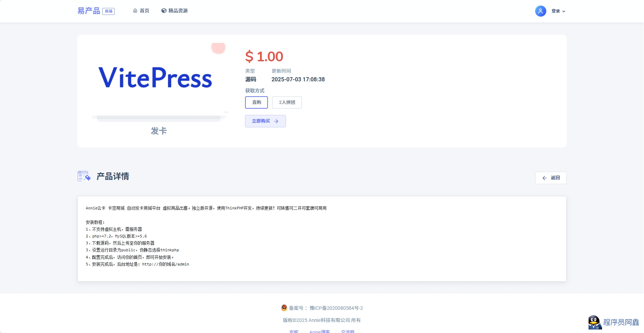Click the 易产品 商城 site logo
644x333 pixels.
pyautogui.click(x=96, y=11)
